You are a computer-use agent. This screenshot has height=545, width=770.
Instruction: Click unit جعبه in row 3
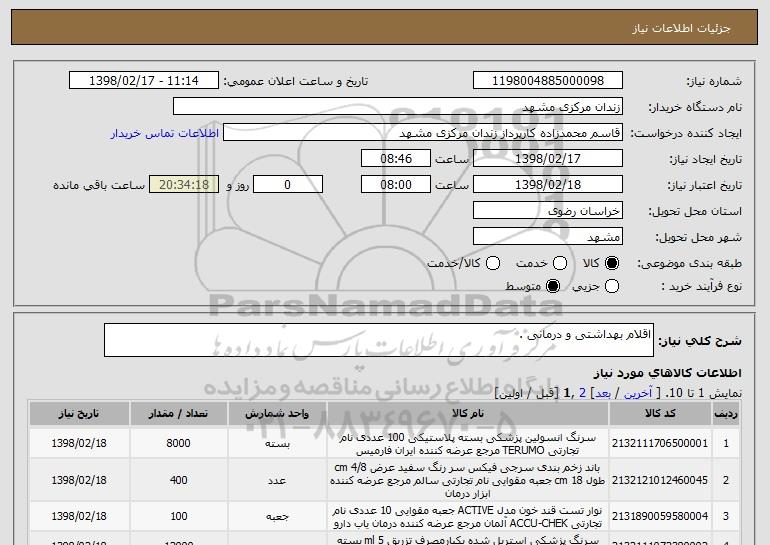277,517
